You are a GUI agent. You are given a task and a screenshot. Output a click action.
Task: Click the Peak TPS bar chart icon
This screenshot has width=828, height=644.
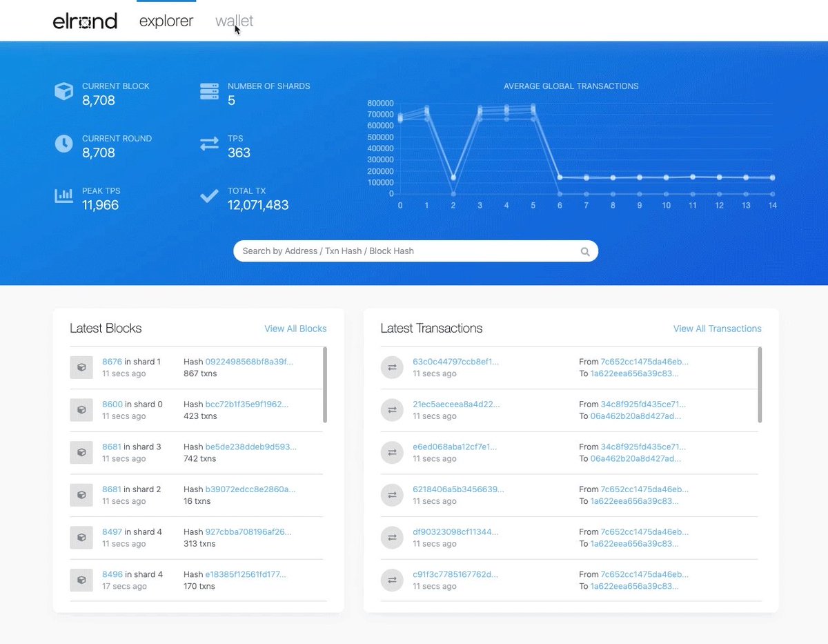[64, 196]
